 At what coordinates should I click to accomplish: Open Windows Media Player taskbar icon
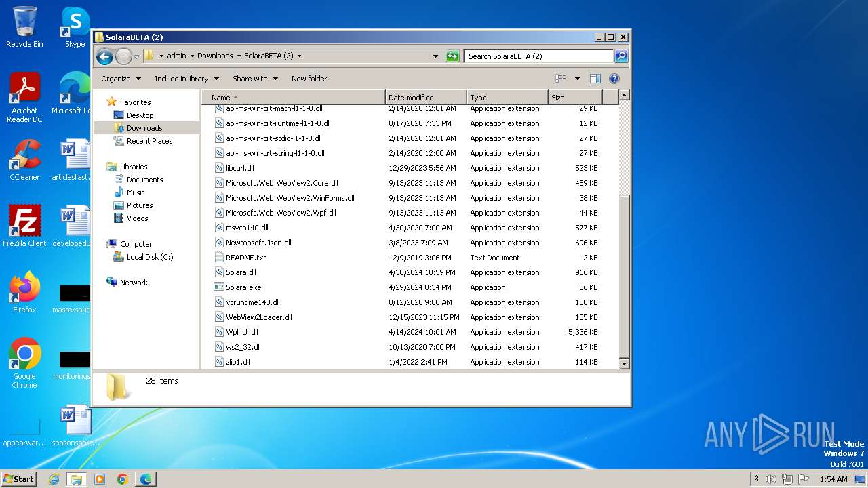[x=100, y=479]
